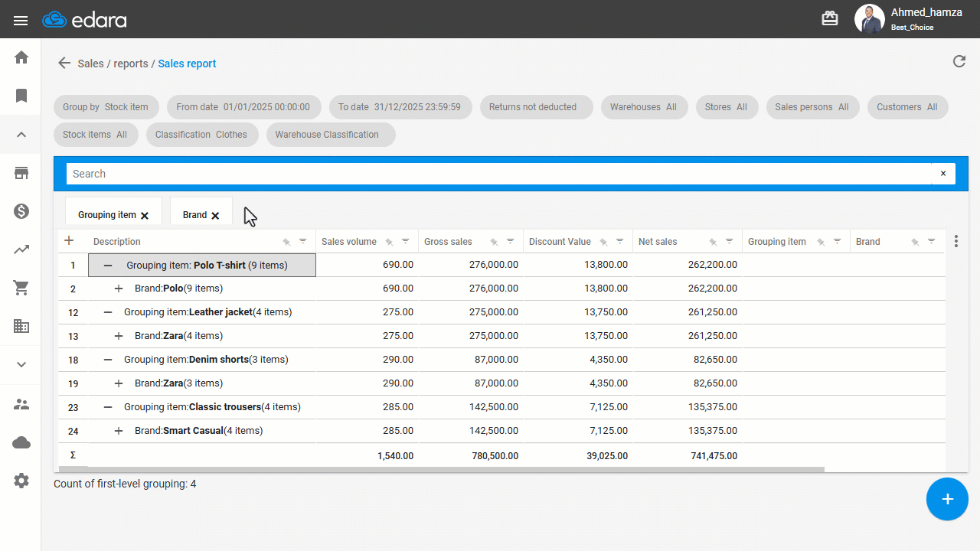Viewport: 980px width, 551px height.
Task: Open the Ahmed_hamza profile avatar
Action: (869, 19)
